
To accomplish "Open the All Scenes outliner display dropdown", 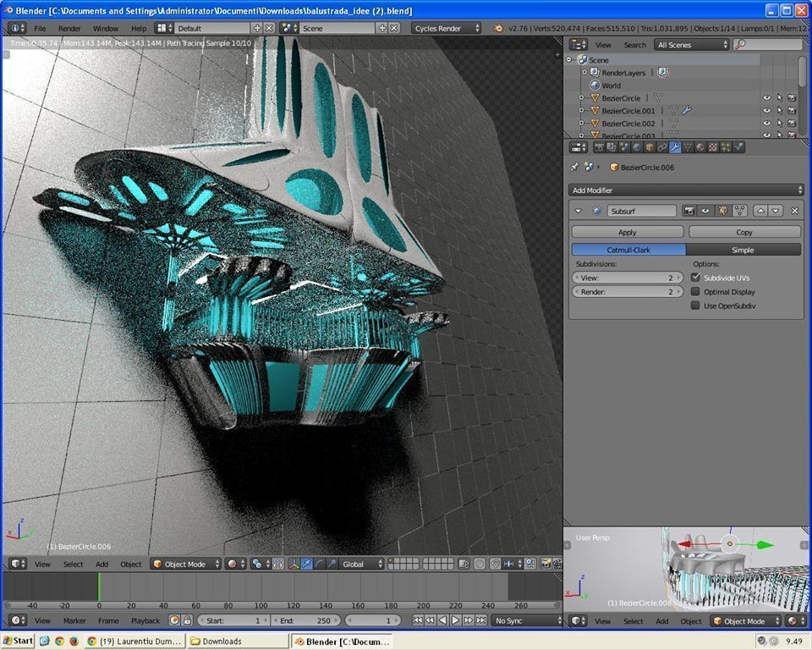I will (x=692, y=45).
